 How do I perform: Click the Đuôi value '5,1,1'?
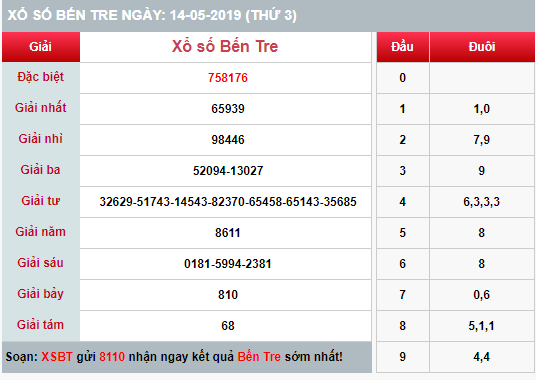(482, 326)
